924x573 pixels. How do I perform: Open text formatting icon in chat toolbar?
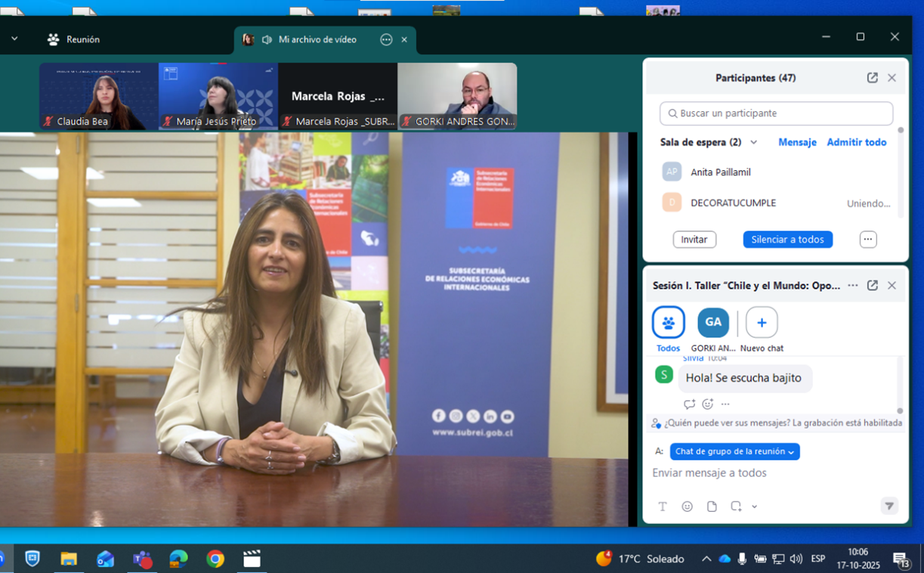[663, 506]
